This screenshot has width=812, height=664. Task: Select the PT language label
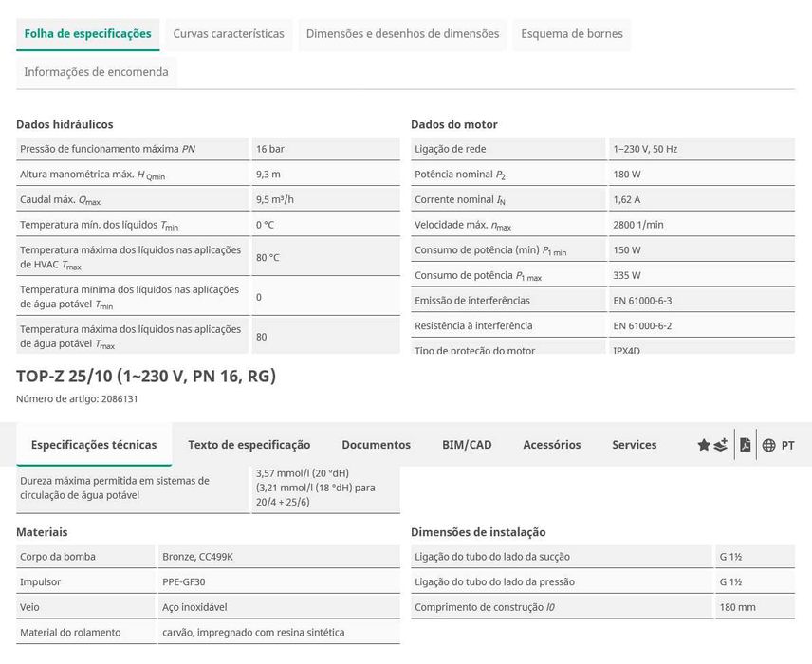787,445
